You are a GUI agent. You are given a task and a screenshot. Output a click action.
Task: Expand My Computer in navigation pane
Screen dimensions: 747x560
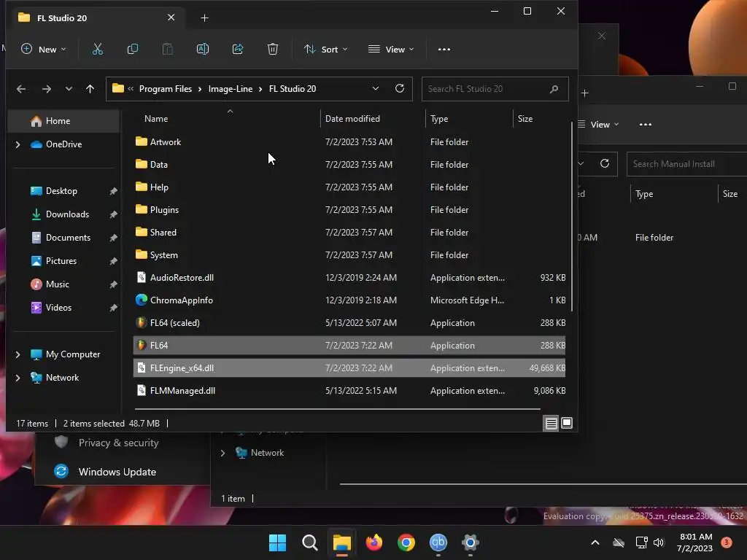coord(18,354)
